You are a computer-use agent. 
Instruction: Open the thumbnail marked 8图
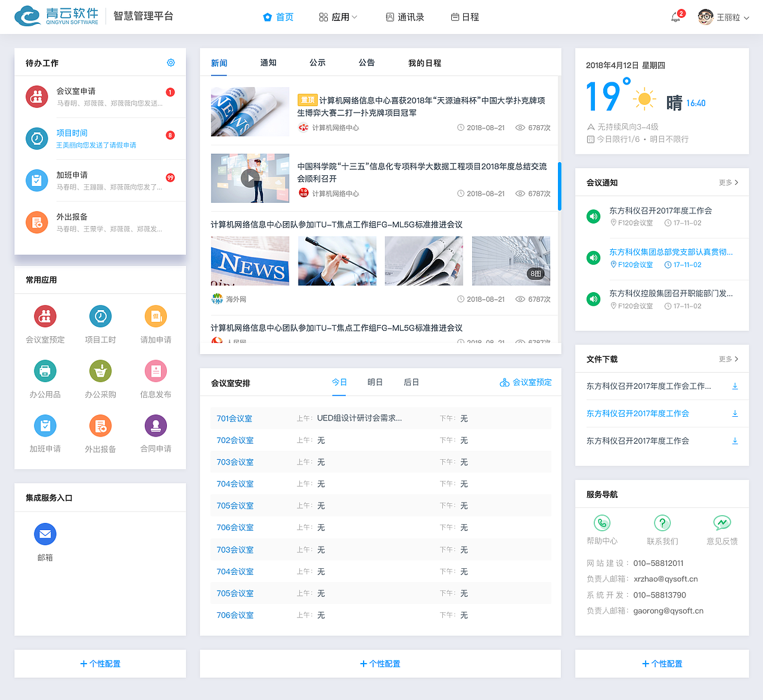click(511, 261)
